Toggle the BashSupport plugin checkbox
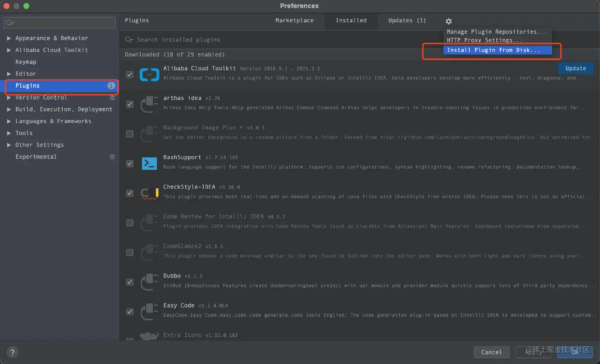The height and width of the screenshot is (364, 600). [130, 163]
